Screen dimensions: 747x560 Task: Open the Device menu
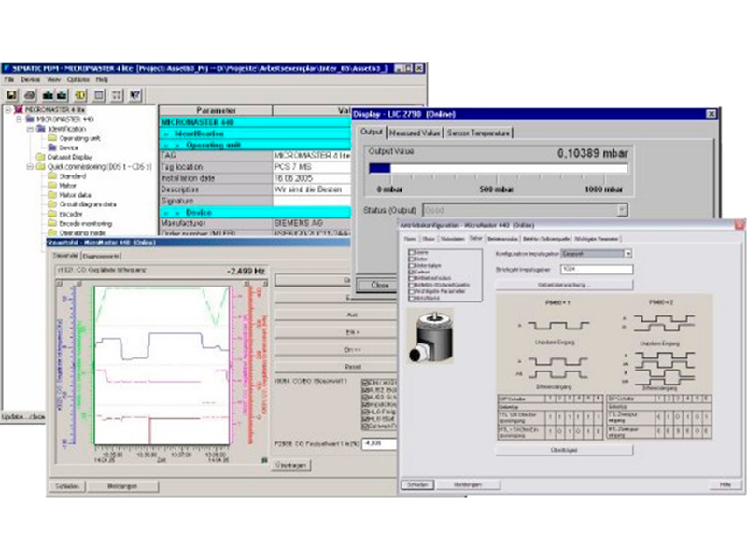tap(30, 79)
